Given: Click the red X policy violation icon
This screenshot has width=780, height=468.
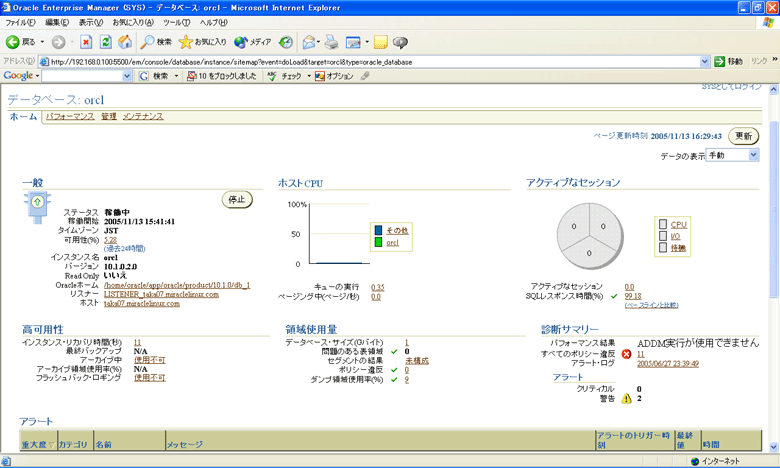Looking at the screenshot, I should (626, 354).
